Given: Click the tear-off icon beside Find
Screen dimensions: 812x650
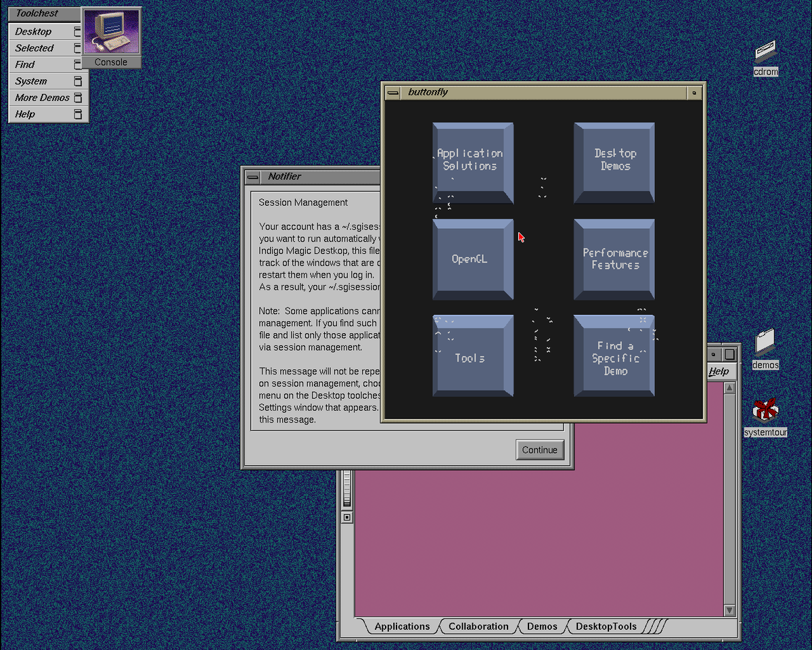Looking at the screenshot, I should coord(77,64).
